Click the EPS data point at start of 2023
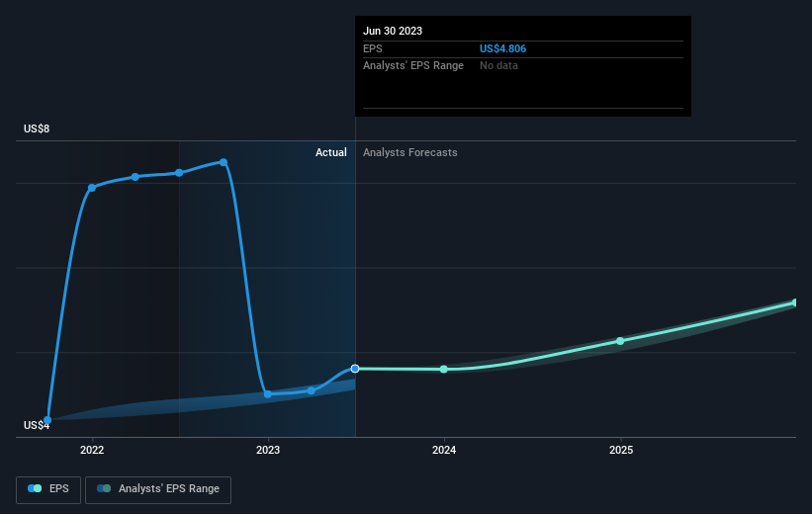 pos(268,394)
